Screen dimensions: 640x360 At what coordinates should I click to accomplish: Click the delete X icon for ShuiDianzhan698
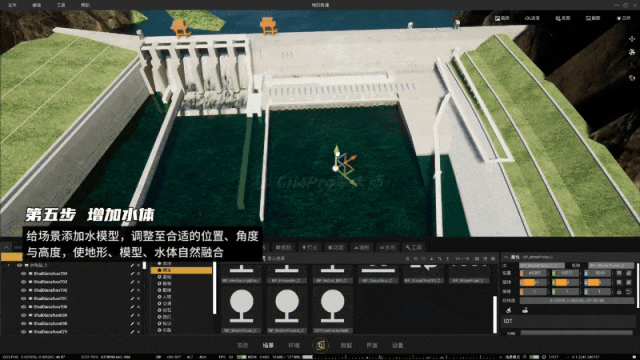(138, 323)
